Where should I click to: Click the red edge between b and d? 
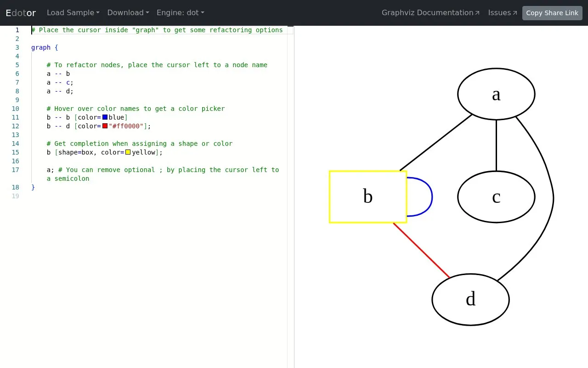click(x=421, y=250)
